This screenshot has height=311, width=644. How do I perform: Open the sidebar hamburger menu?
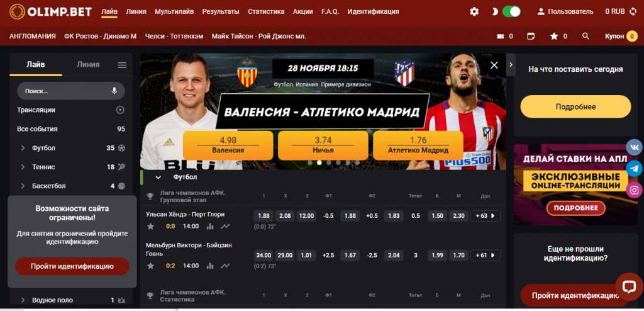[x=122, y=65]
